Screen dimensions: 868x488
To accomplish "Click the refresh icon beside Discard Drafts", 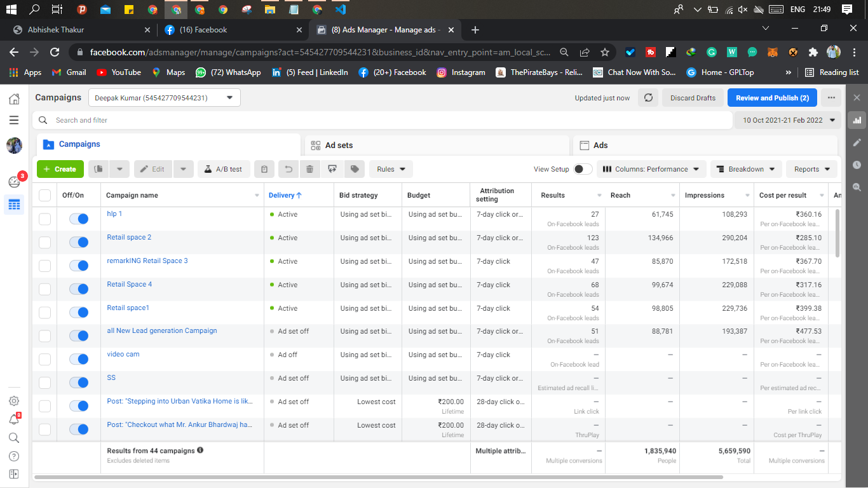I will tap(648, 98).
